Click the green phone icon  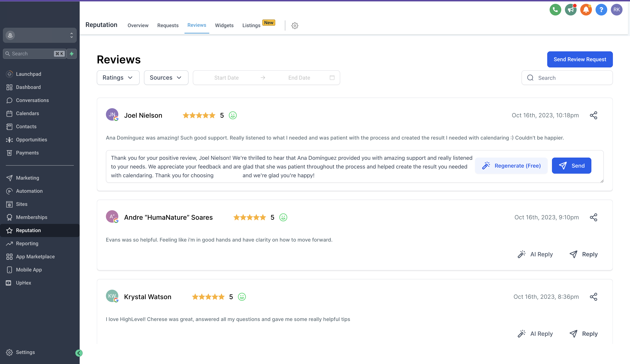(x=555, y=9)
